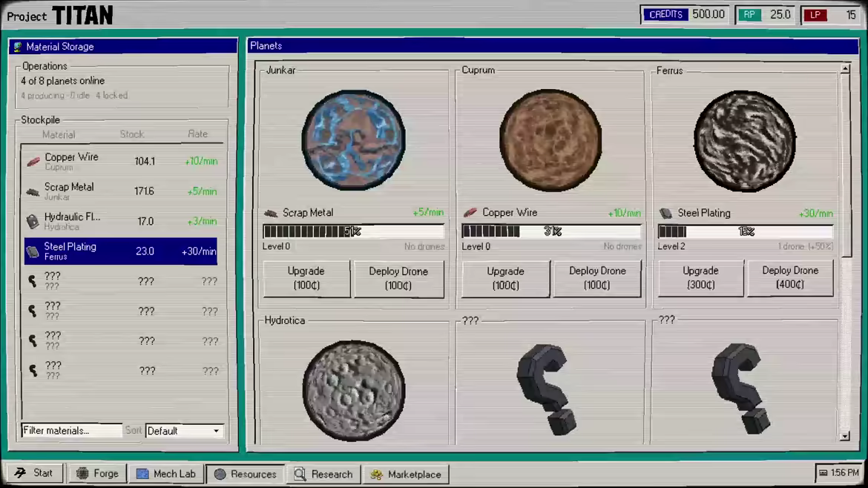Open the Marketplace tab
Screen dimensions: 868x488
[x=407, y=474]
